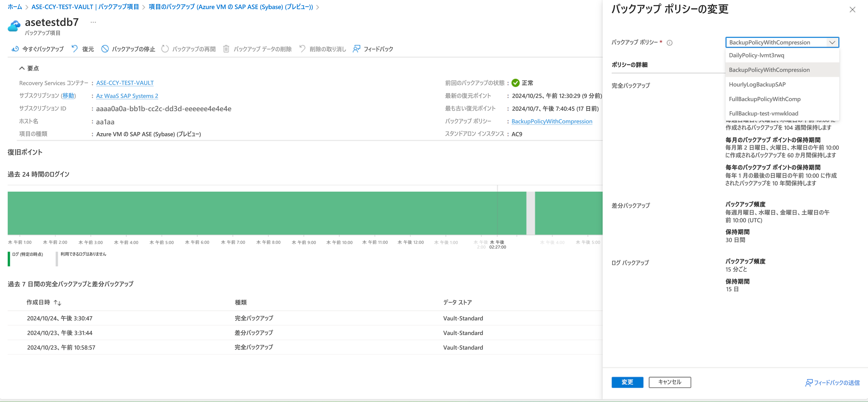Click the asetestdb7 cloud backup icon
This screenshot has height=402, width=868.
(14, 26)
